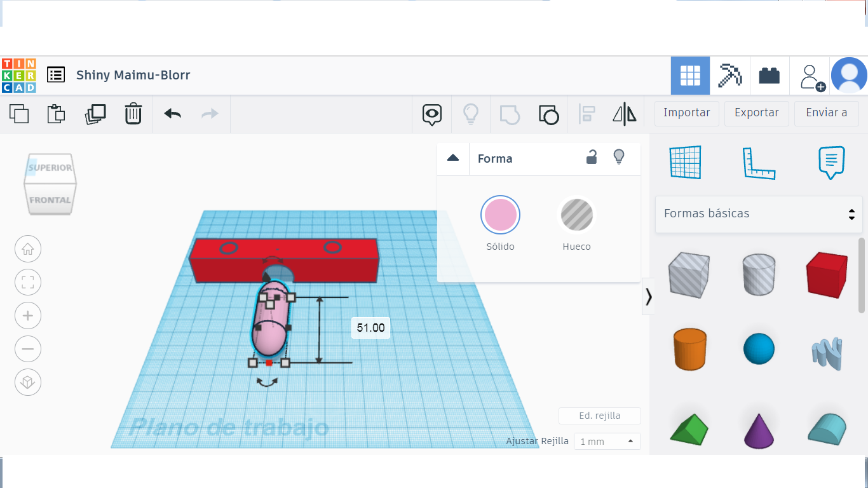Select the Scribble shape

click(827, 353)
